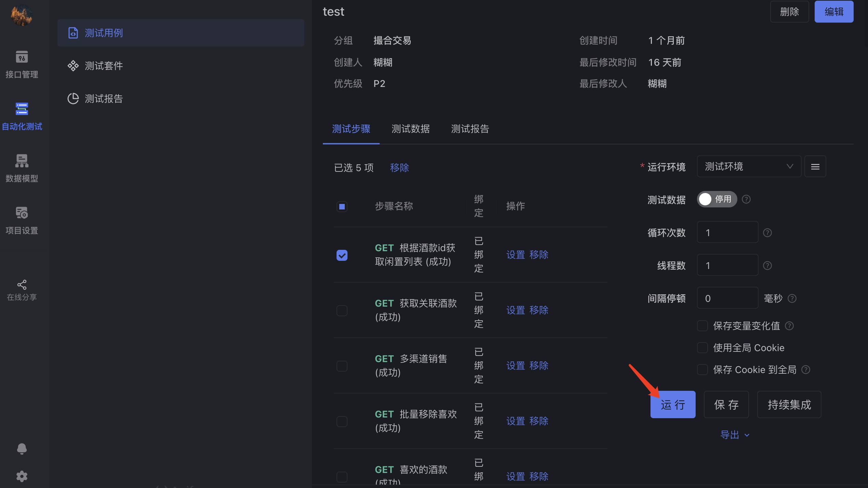Open the notifications bell icon
The height and width of the screenshot is (488, 868).
coord(22,448)
